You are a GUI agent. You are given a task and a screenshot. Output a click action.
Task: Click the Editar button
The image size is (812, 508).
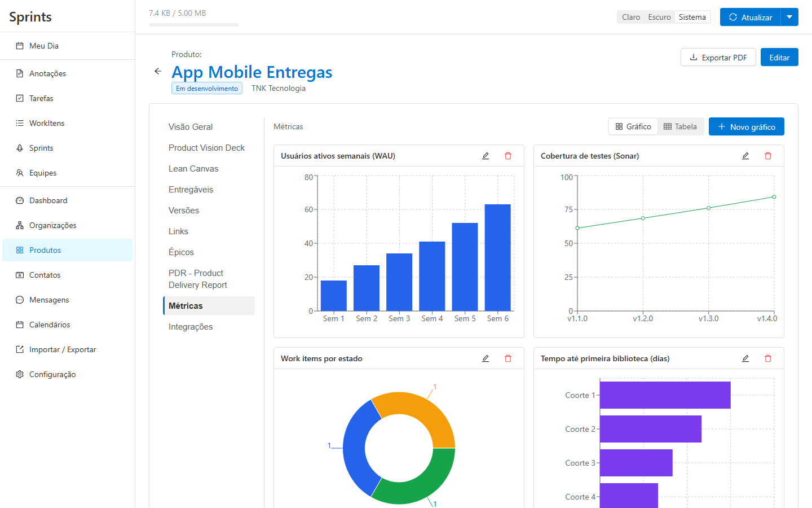[x=779, y=58]
